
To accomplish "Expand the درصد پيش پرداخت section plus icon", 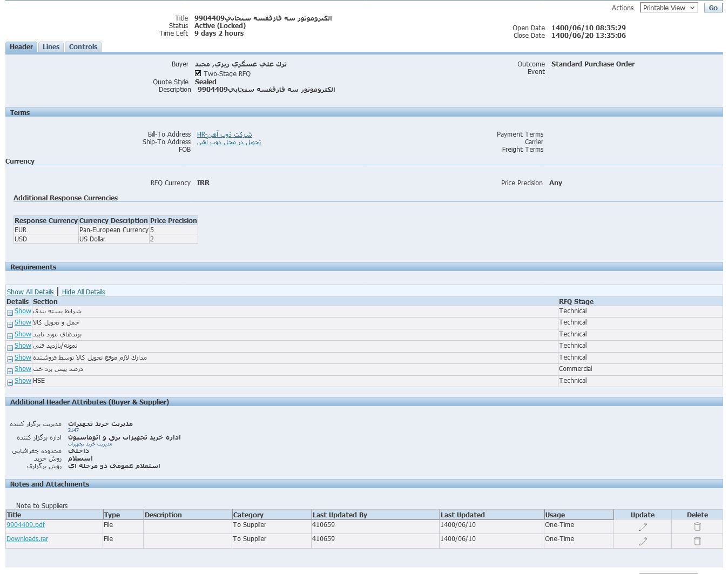I will [x=10, y=371].
